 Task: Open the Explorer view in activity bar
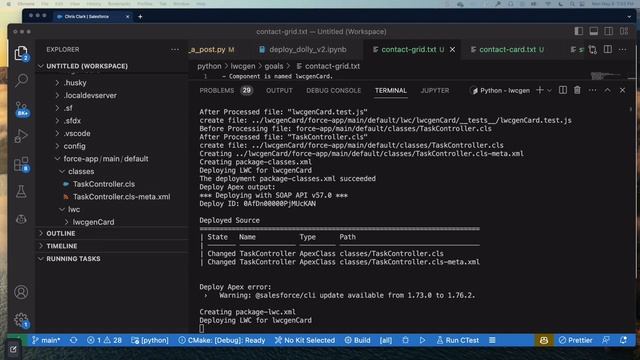[x=21, y=53]
